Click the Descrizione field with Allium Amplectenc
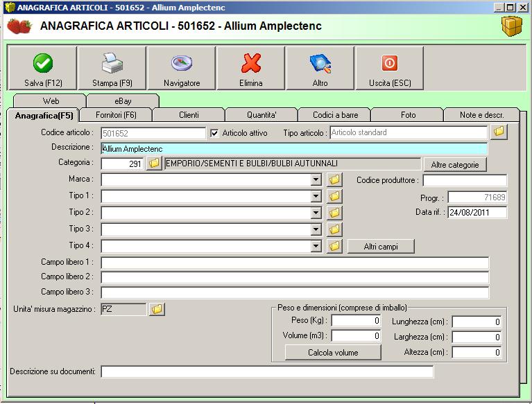 [x=294, y=148]
